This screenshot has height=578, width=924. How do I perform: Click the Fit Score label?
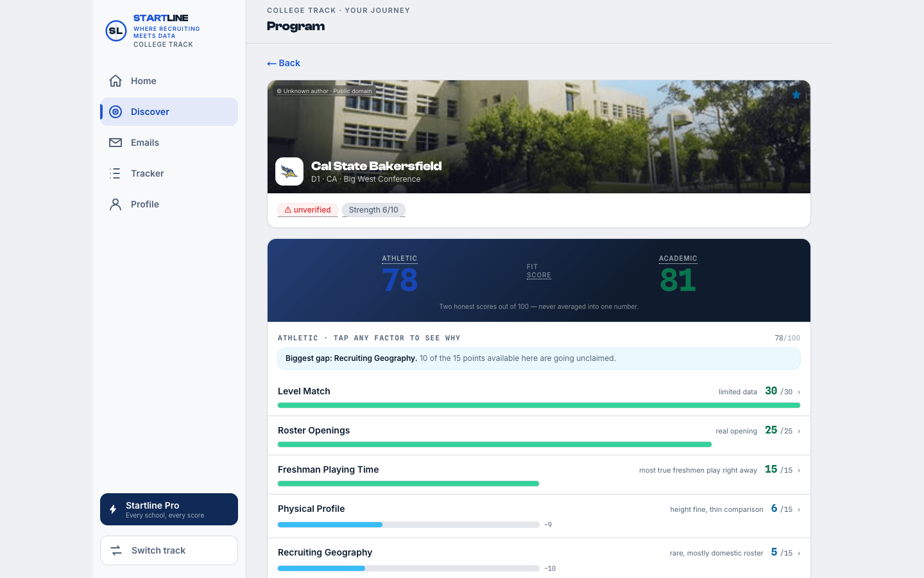pos(538,271)
